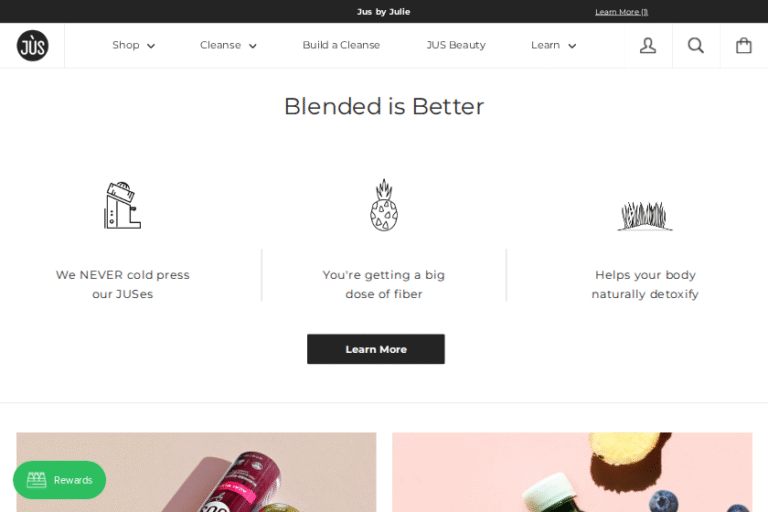Open the green Rewards button
Viewport: 768px width, 512px height.
click(59, 480)
